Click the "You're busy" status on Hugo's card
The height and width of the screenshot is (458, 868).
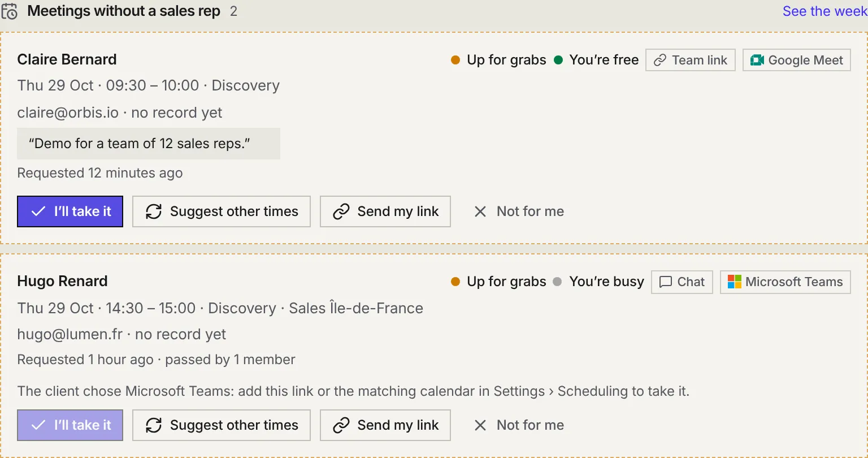pyautogui.click(x=598, y=282)
